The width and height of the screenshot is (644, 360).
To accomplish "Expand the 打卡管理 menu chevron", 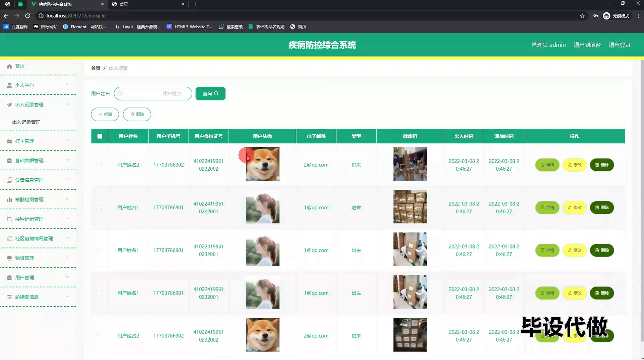I will [67, 140].
